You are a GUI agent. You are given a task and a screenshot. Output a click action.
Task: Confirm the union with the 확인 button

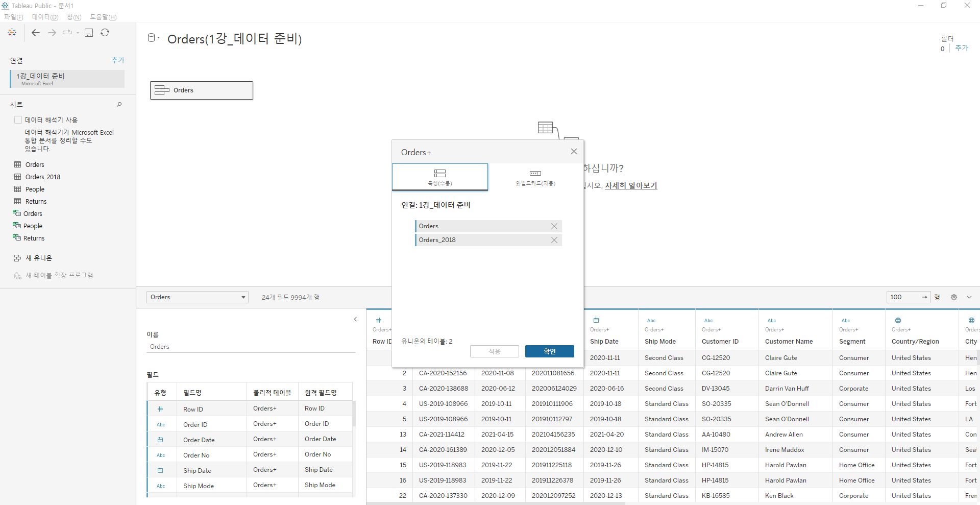pos(550,351)
